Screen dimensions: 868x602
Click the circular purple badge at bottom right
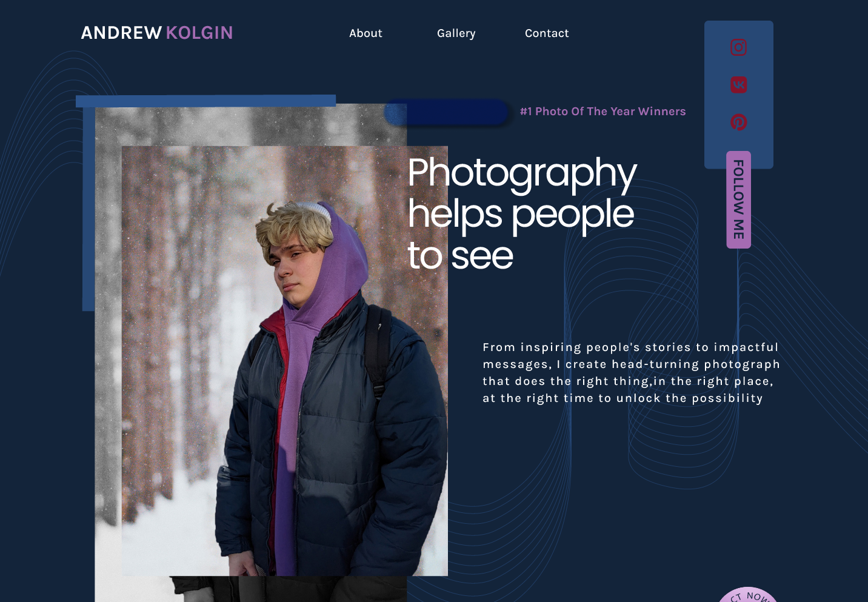(747, 595)
